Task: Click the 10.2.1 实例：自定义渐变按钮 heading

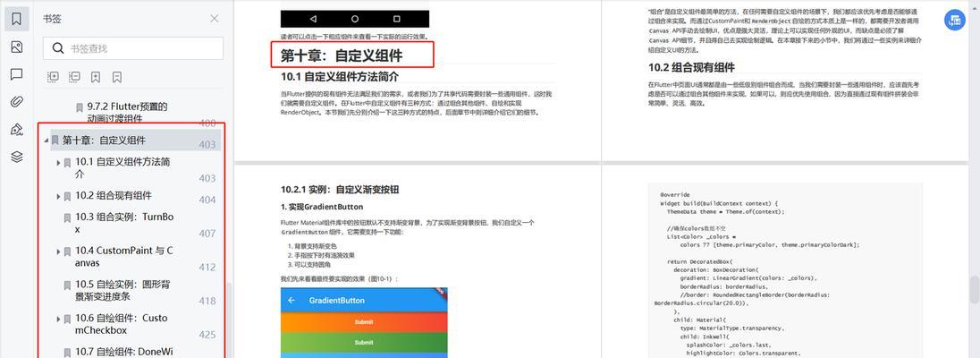Action: tap(340, 189)
